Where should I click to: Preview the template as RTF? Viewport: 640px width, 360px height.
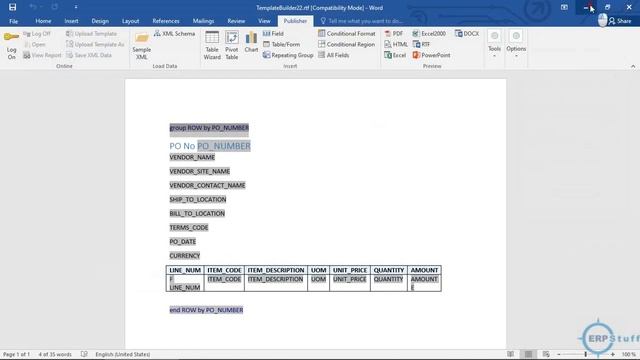pos(421,44)
